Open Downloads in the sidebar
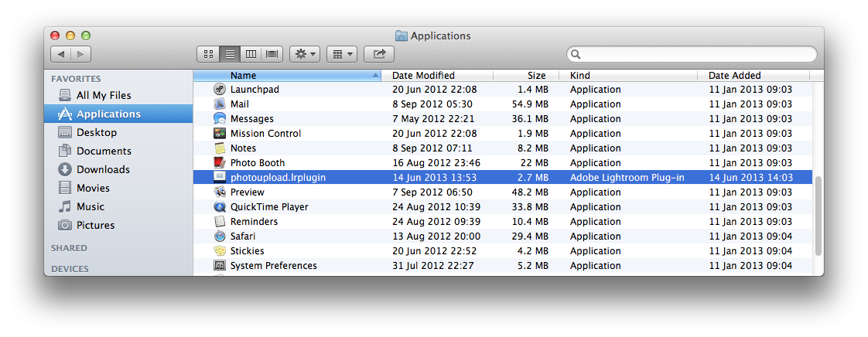 point(103,169)
